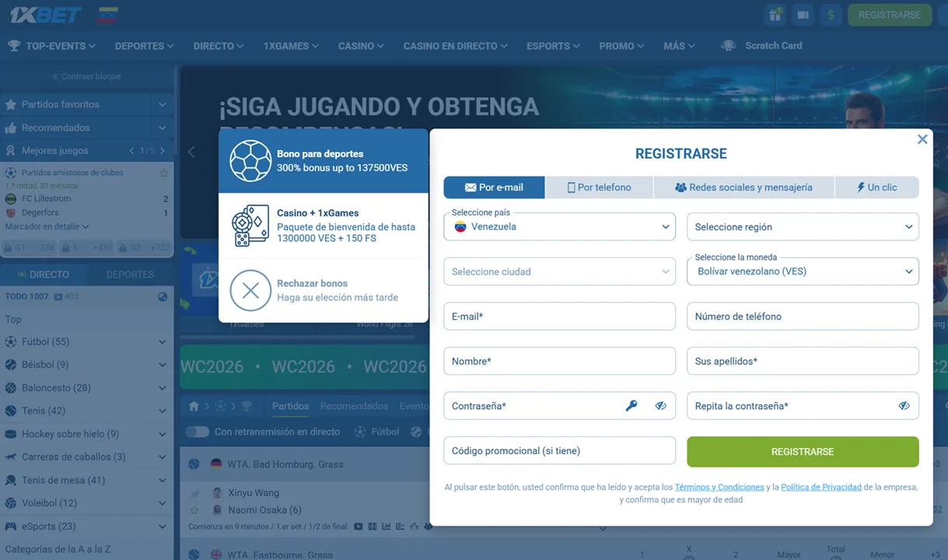Screen dimensions: 948x560
Task: Go to the next Mejores juegos slide
Action: 162,151
